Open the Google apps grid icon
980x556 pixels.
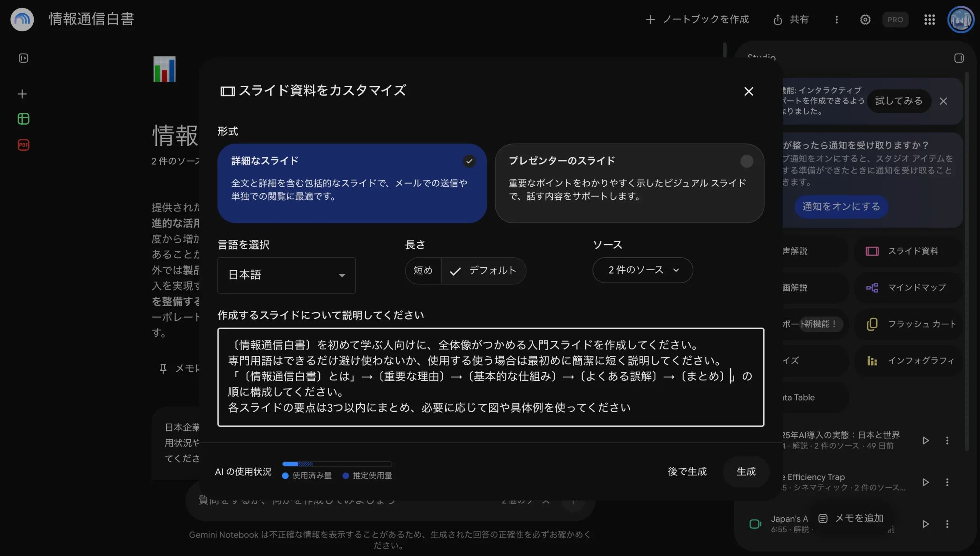929,20
